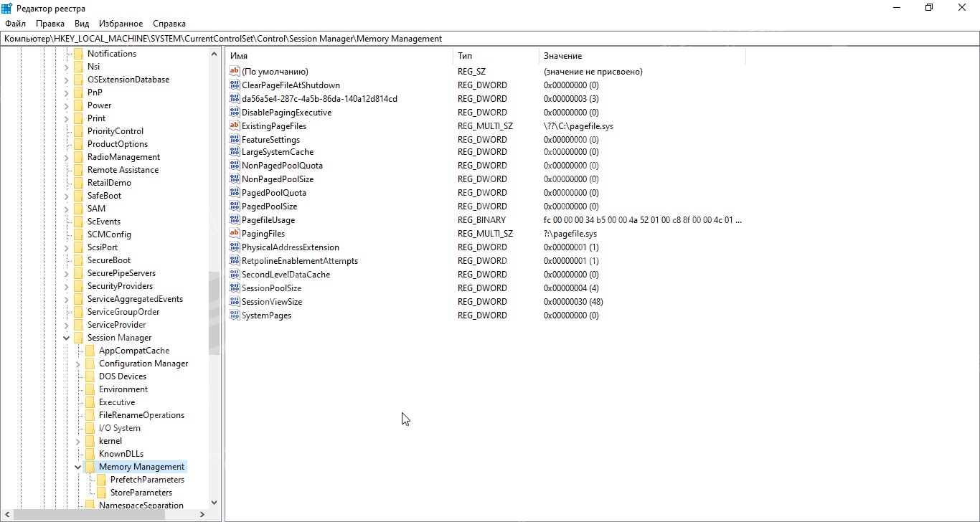Click the PagedPoolSize value icon
Screen dimensions: 980x522
click(234, 207)
